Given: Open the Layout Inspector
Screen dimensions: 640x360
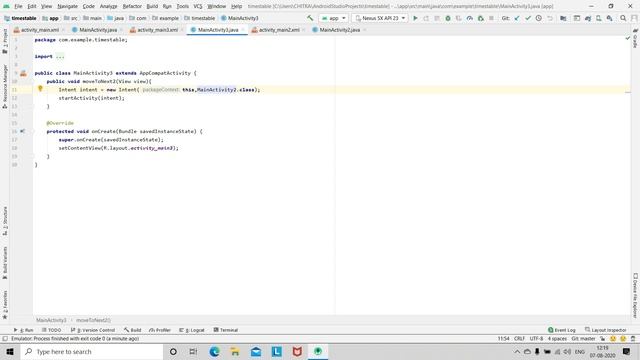Looking at the screenshot, I should point(606,330).
